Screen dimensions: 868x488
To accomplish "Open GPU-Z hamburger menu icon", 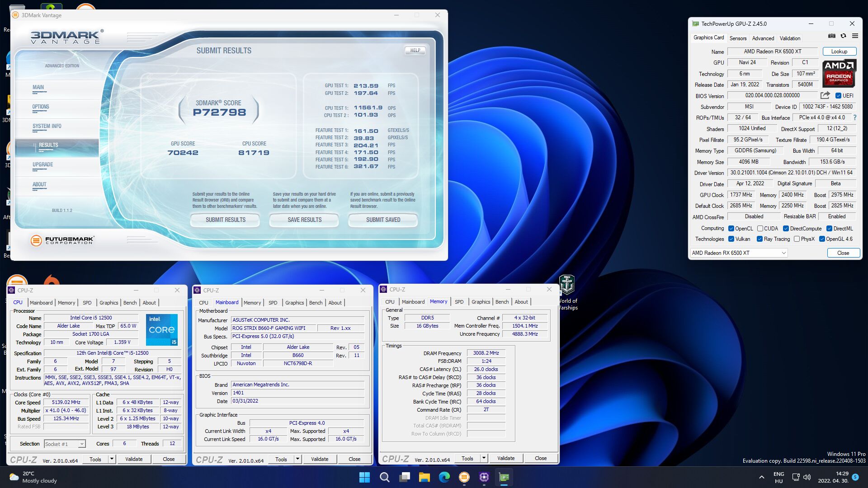I will (x=855, y=36).
